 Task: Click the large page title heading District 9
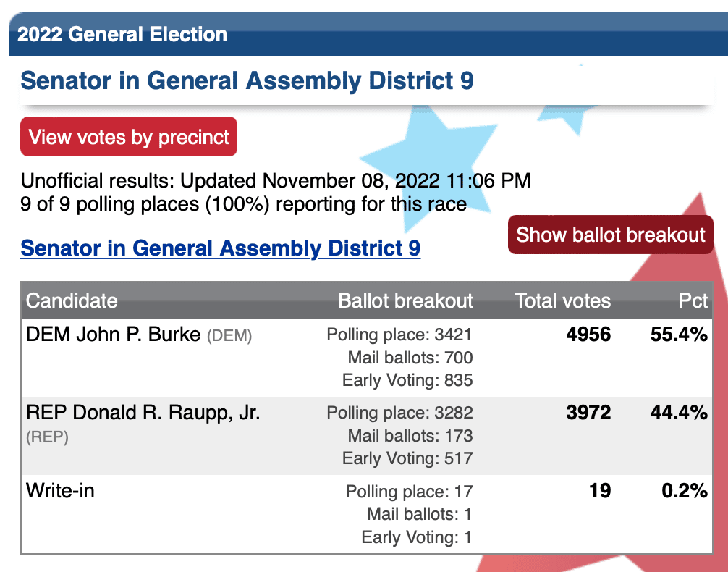[x=247, y=80]
